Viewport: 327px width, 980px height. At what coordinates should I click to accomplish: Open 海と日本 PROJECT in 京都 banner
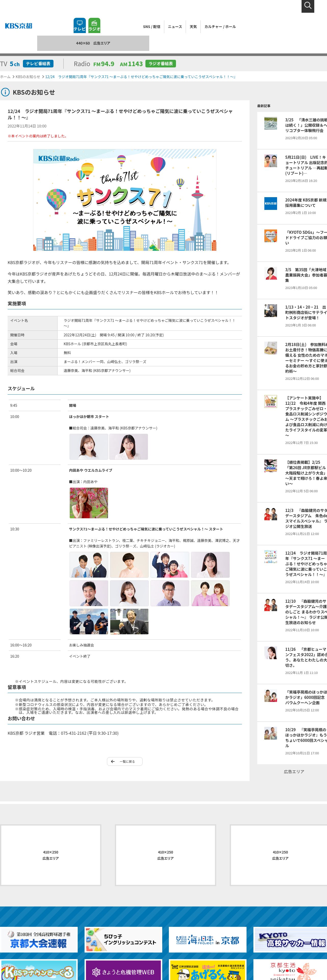208,939
